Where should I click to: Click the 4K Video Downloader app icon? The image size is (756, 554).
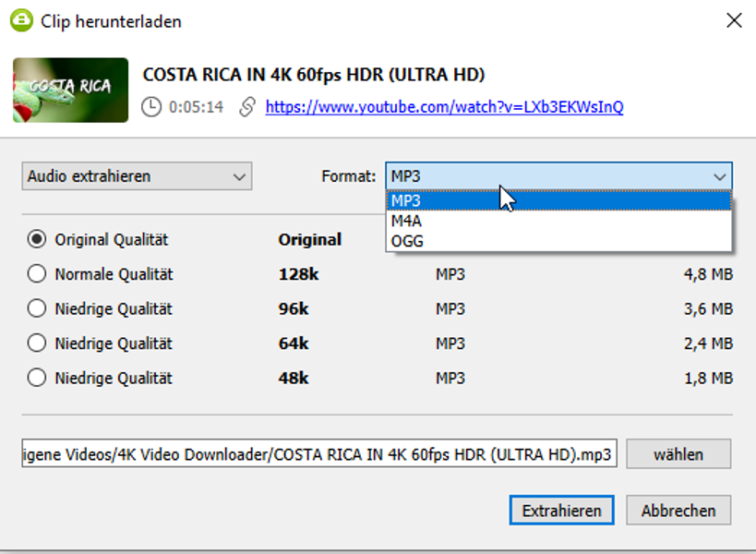[x=21, y=20]
